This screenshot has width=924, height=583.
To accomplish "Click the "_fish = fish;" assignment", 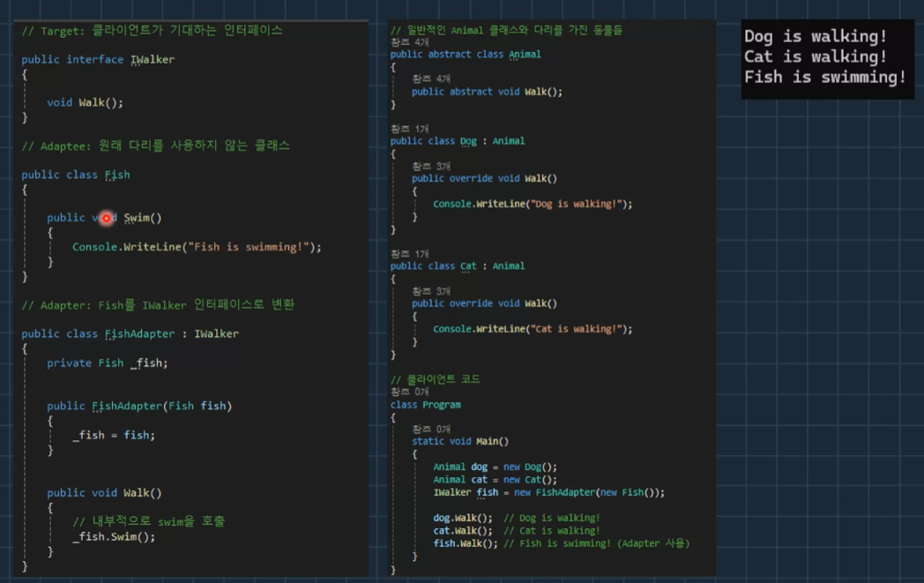I will pos(114,435).
